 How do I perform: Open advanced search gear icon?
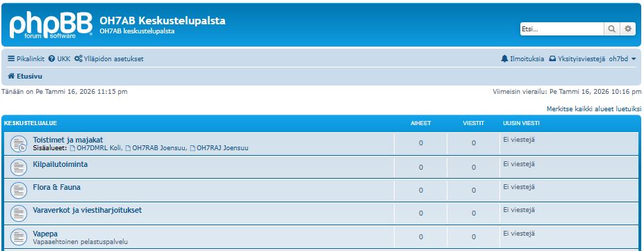627,29
